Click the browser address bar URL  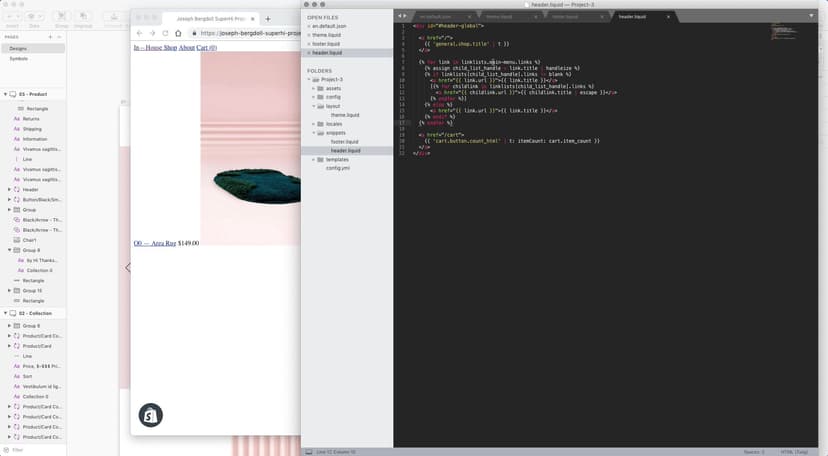[245, 33]
